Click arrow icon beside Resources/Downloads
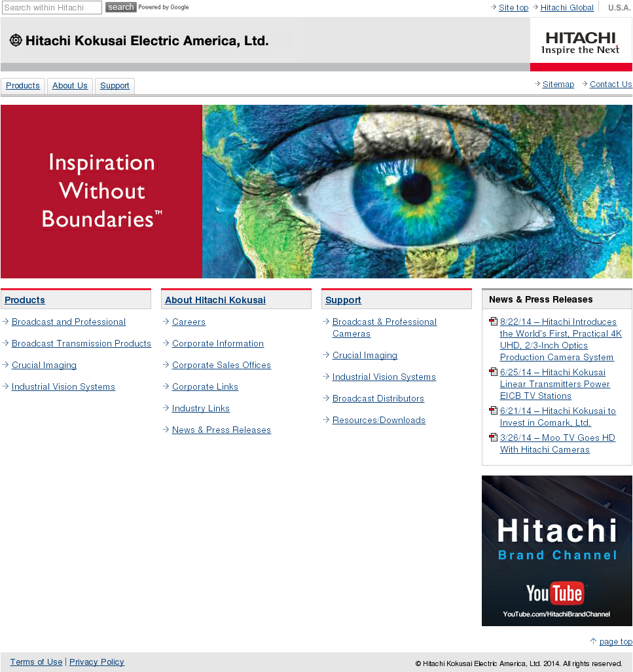This screenshot has height=672, width=633. tap(327, 420)
